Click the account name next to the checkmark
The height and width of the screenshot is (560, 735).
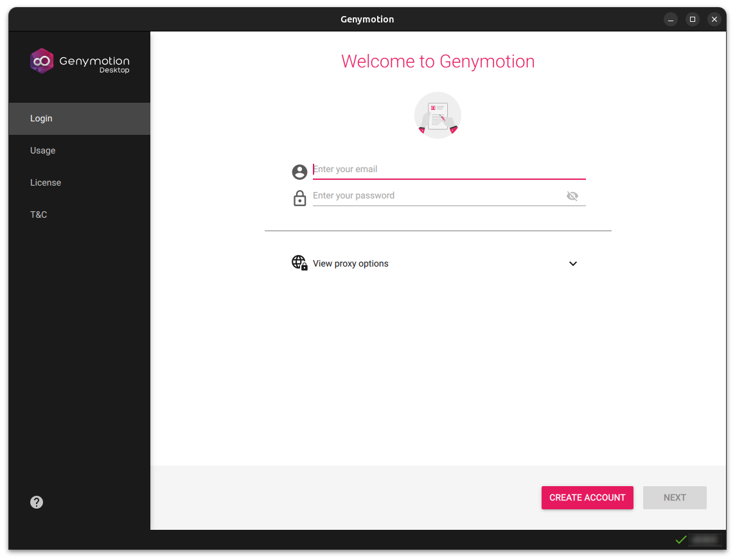coord(704,539)
